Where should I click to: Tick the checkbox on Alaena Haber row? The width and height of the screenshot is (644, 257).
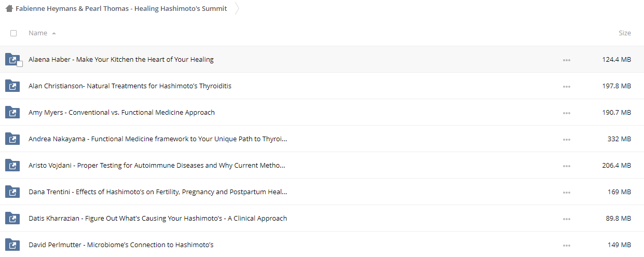coord(20,64)
